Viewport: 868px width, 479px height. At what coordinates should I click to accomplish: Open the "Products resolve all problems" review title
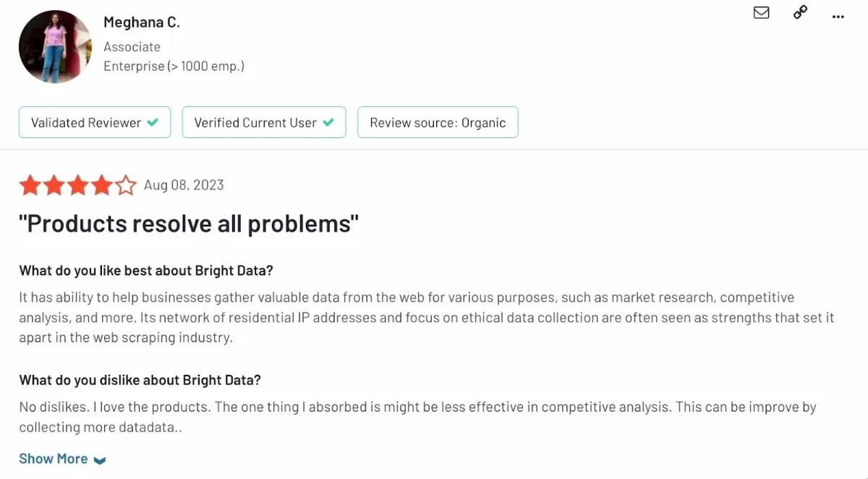point(189,224)
